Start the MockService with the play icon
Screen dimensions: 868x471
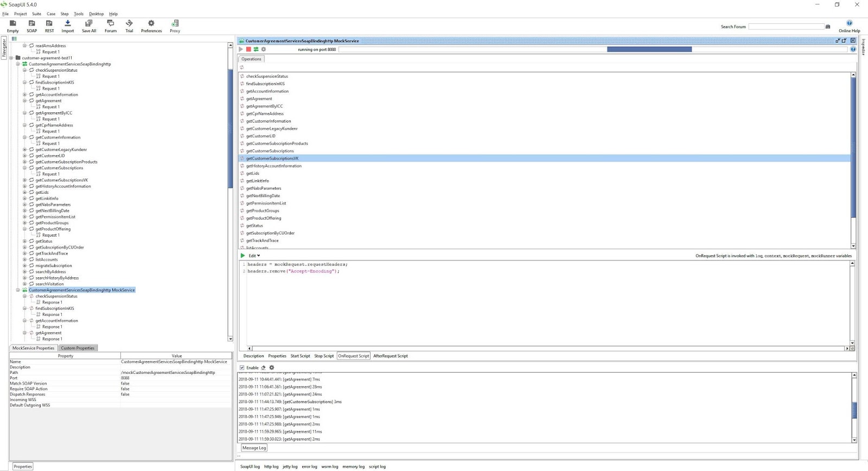coord(241,49)
